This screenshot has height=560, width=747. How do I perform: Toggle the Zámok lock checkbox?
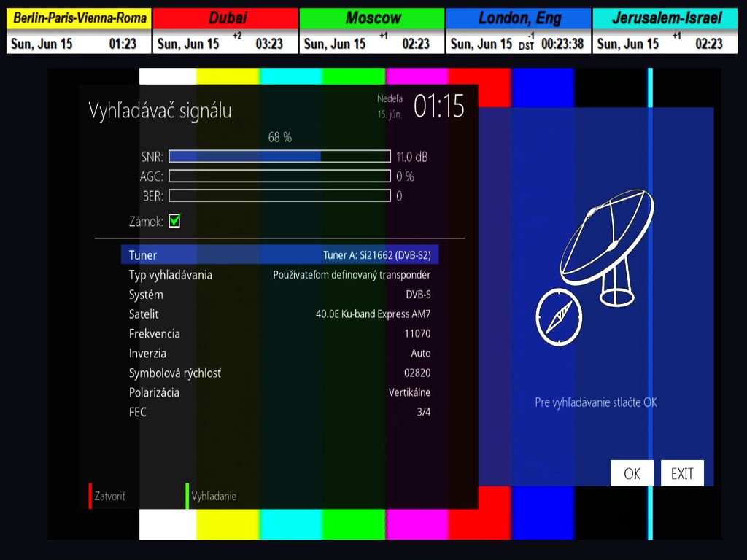174,221
